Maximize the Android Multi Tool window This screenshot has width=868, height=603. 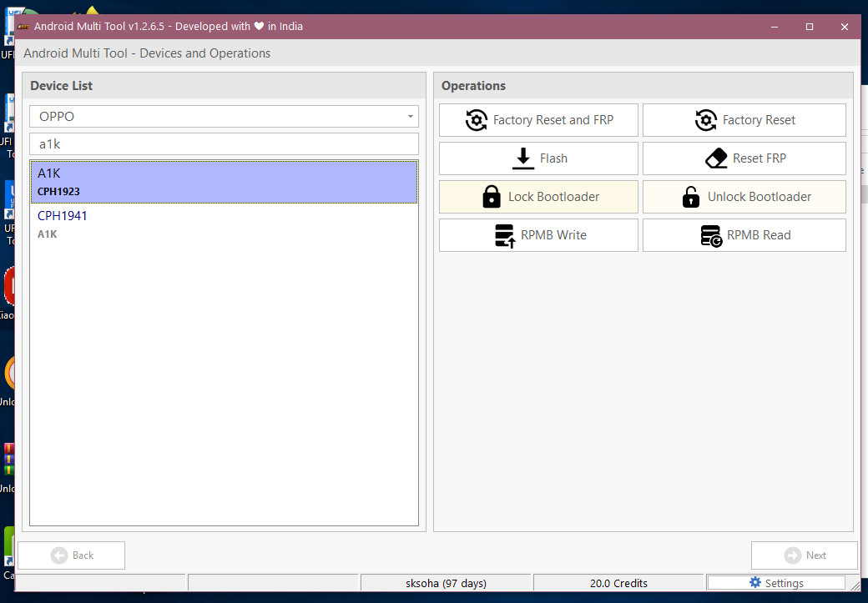coord(809,27)
